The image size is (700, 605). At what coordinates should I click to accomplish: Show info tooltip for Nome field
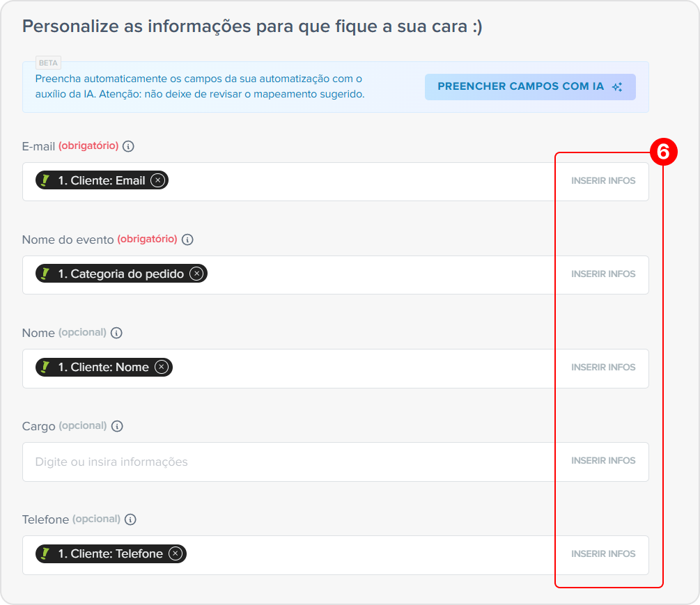click(x=116, y=333)
